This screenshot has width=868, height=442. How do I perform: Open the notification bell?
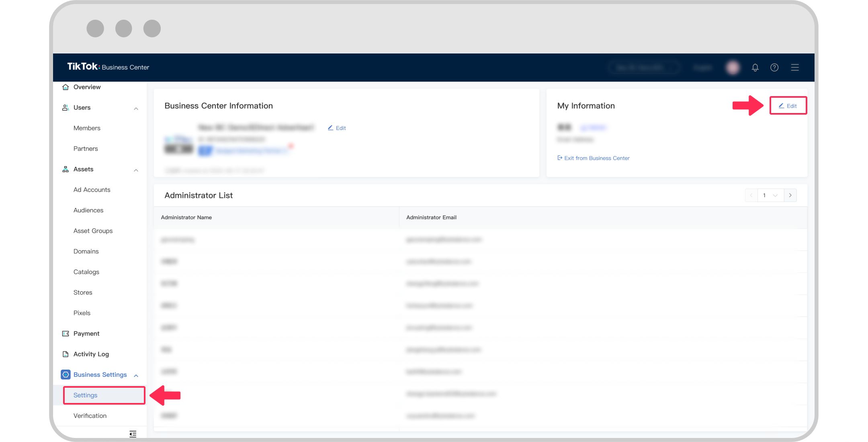(755, 67)
